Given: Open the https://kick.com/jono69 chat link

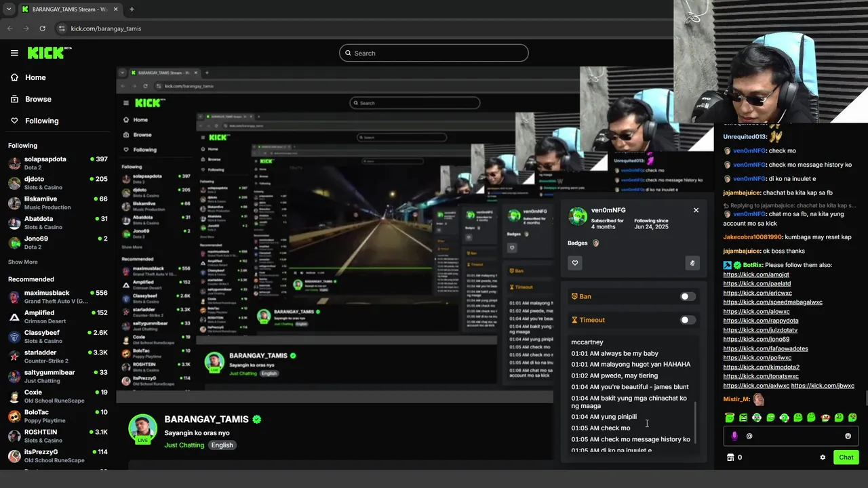Looking at the screenshot, I should [x=756, y=339].
